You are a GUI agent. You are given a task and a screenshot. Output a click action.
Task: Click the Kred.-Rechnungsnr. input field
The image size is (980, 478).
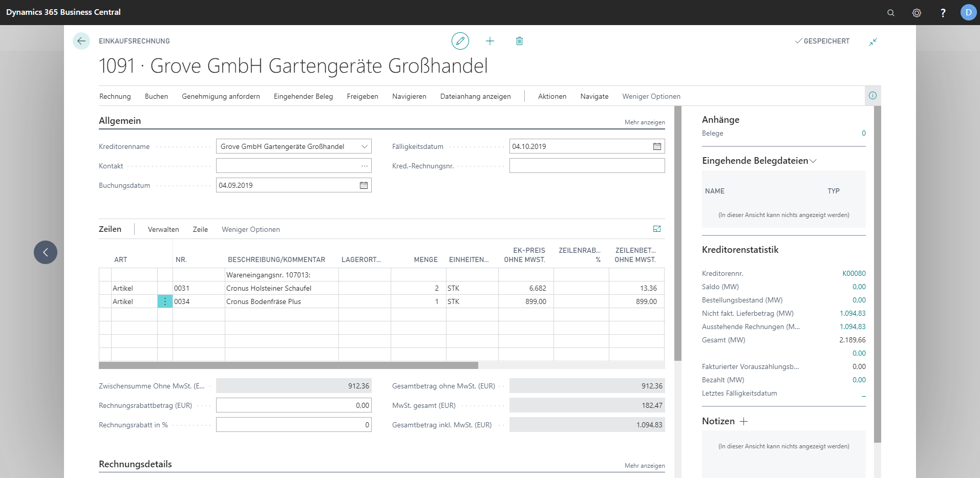tap(587, 166)
